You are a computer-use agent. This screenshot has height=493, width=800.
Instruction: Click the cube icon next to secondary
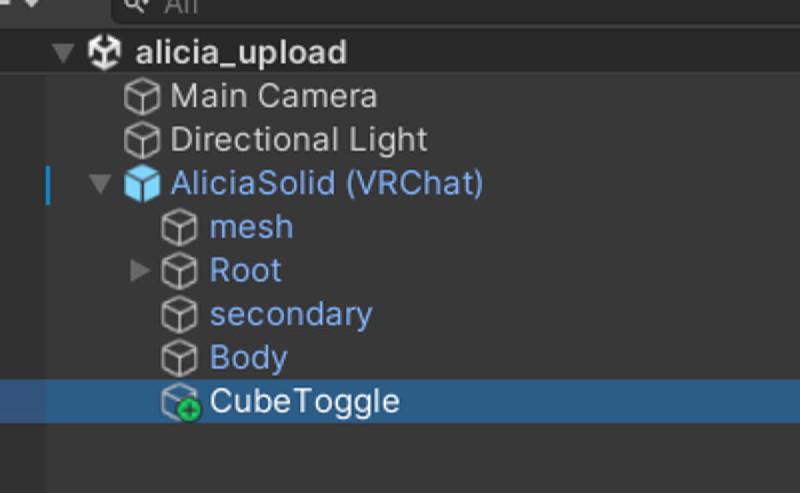(179, 314)
